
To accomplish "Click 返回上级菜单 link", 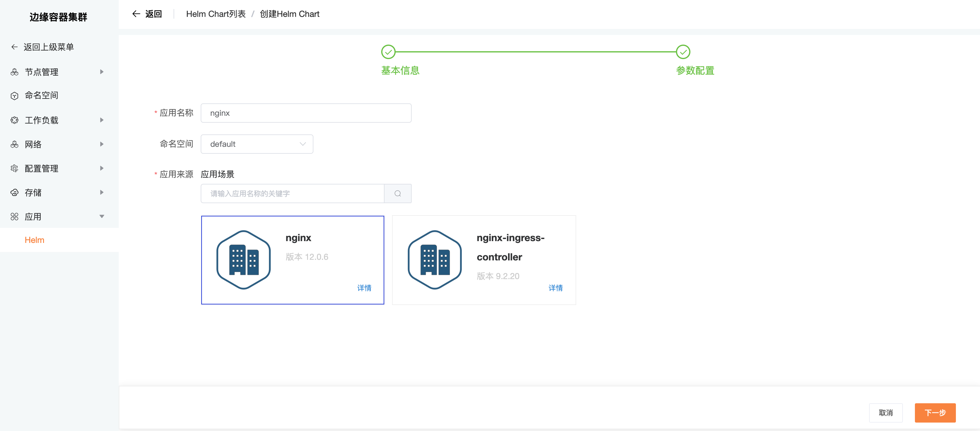I will tap(49, 47).
